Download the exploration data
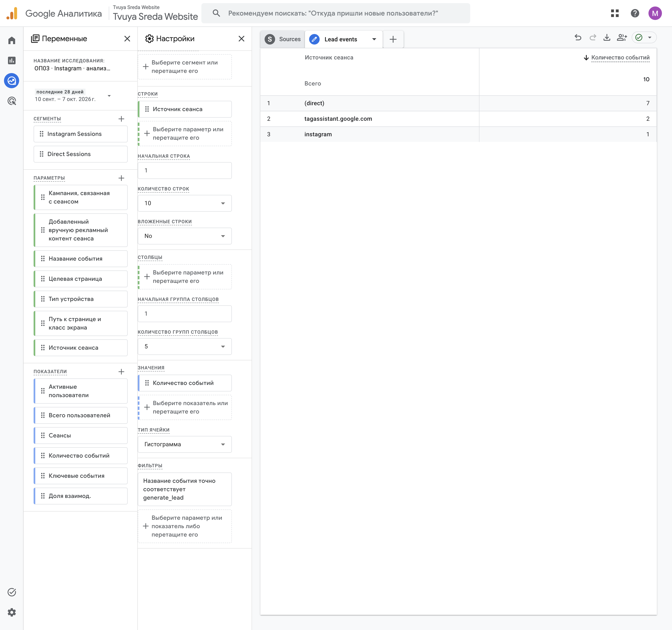Image resolution: width=672 pixels, height=630 pixels. tap(607, 38)
